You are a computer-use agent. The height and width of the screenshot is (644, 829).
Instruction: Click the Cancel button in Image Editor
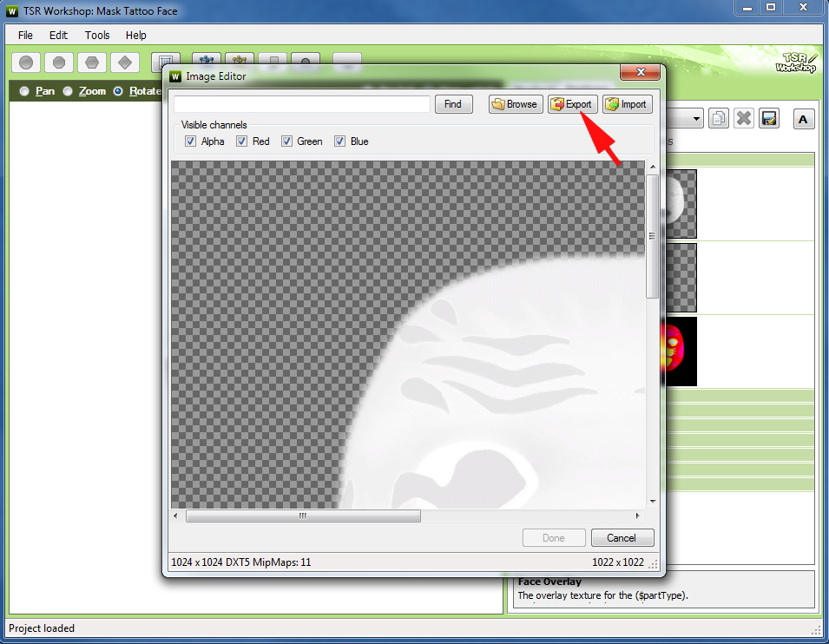[622, 538]
